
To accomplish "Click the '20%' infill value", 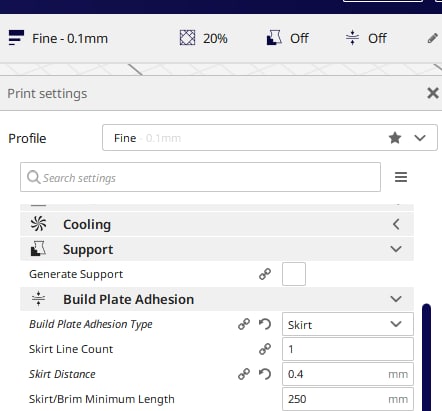I will tap(215, 39).
